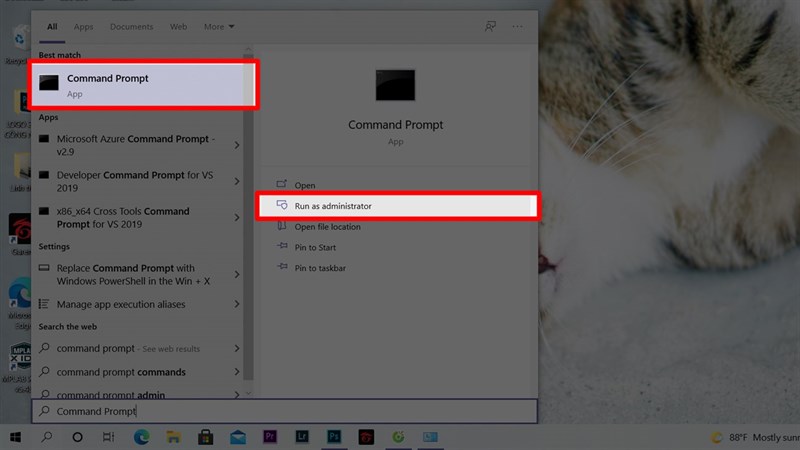This screenshot has width=800, height=450.
Task: Click the Cortana circle icon on taskbar
Action: [x=78, y=437]
